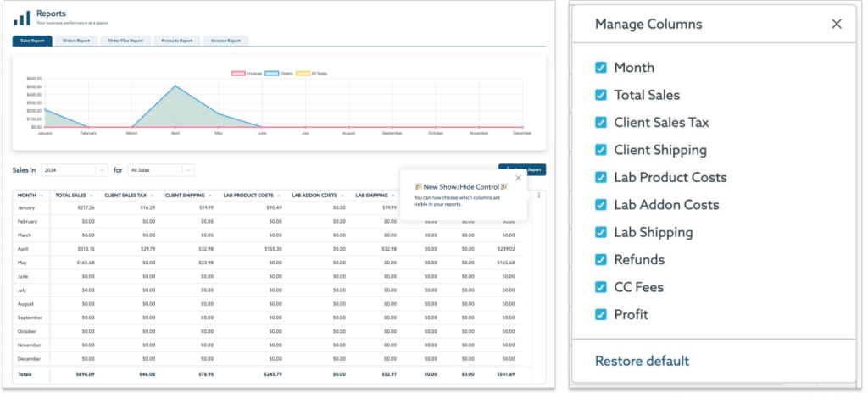Image resolution: width=868 pixels, height=409 pixels.
Task: Hide the Lab Shipping column checkbox
Action: pyautogui.click(x=601, y=232)
